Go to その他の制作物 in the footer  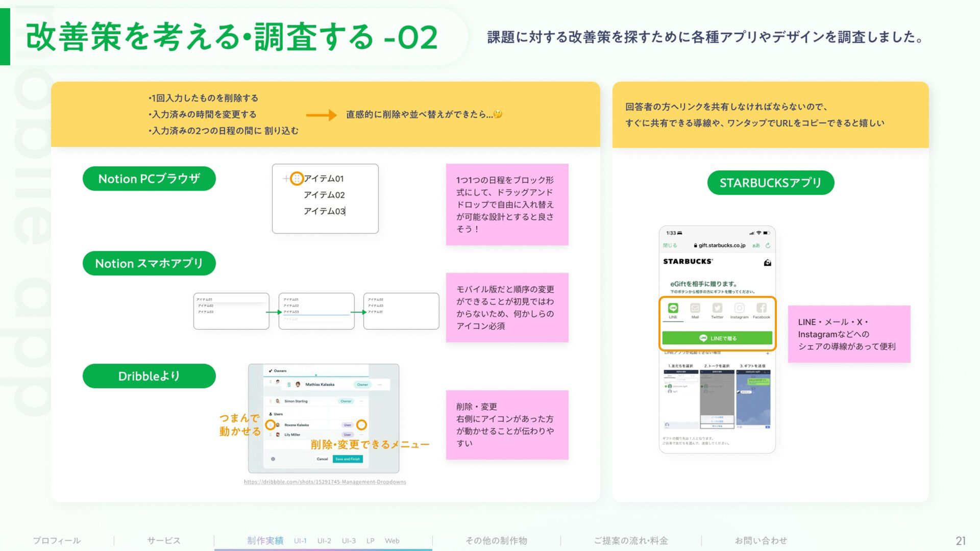496,540
